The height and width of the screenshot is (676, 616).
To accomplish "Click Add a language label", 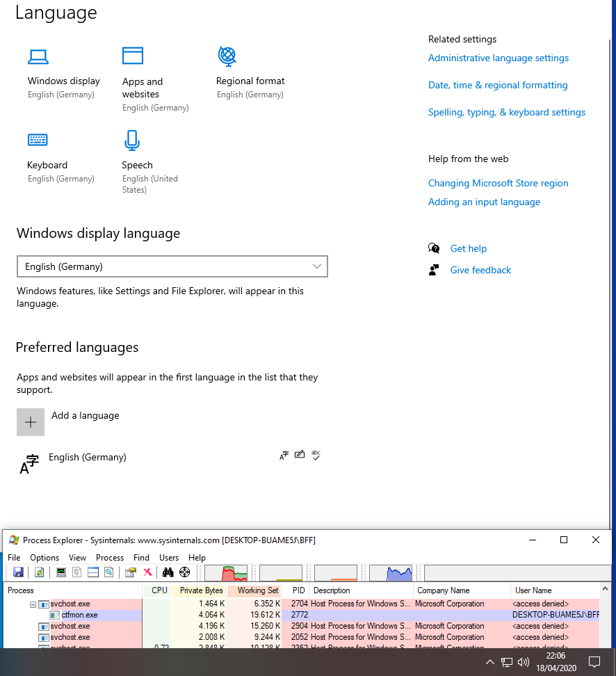I will click(x=86, y=415).
